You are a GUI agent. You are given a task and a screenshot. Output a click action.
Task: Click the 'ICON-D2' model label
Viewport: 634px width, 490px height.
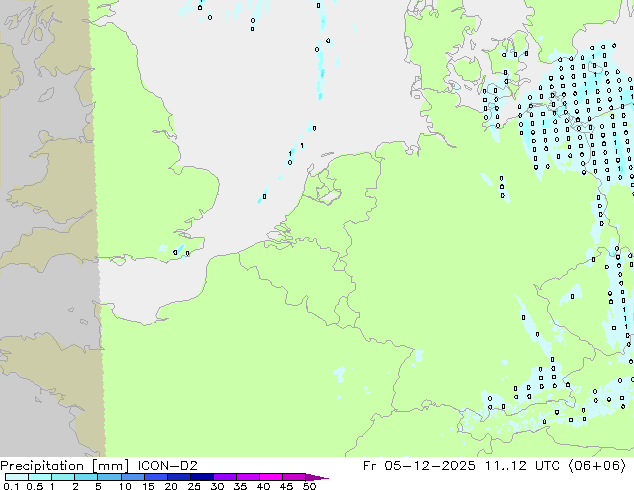coord(167,466)
